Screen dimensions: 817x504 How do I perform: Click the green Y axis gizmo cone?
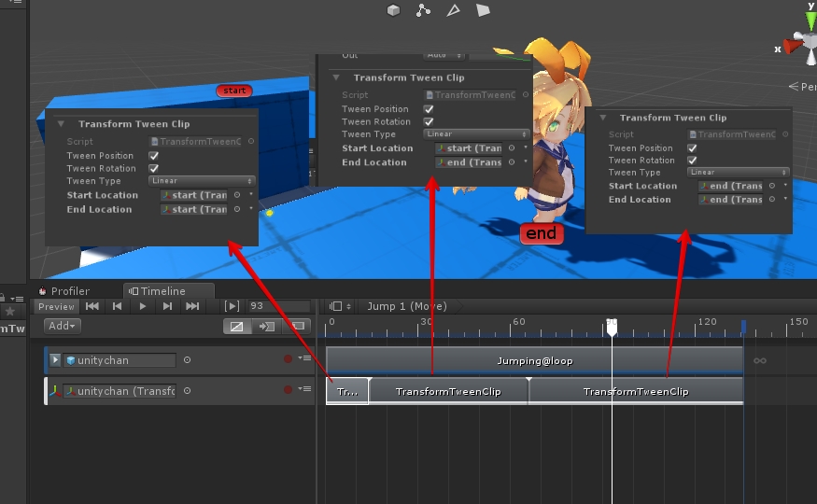click(811, 21)
